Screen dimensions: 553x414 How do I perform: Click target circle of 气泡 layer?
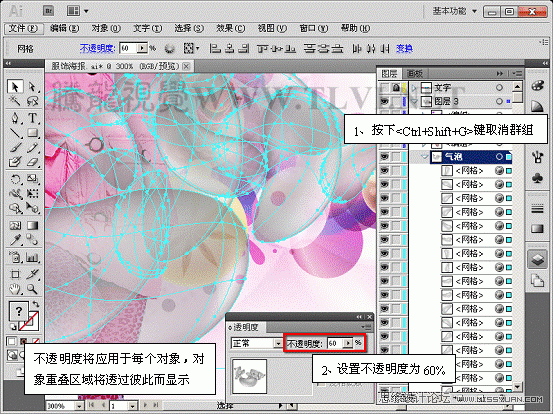click(x=499, y=157)
